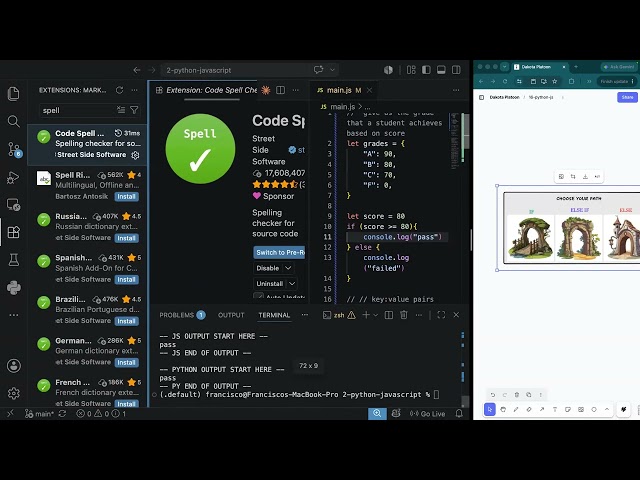Open Run and Debug view
640x480 pixels.
point(13,178)
